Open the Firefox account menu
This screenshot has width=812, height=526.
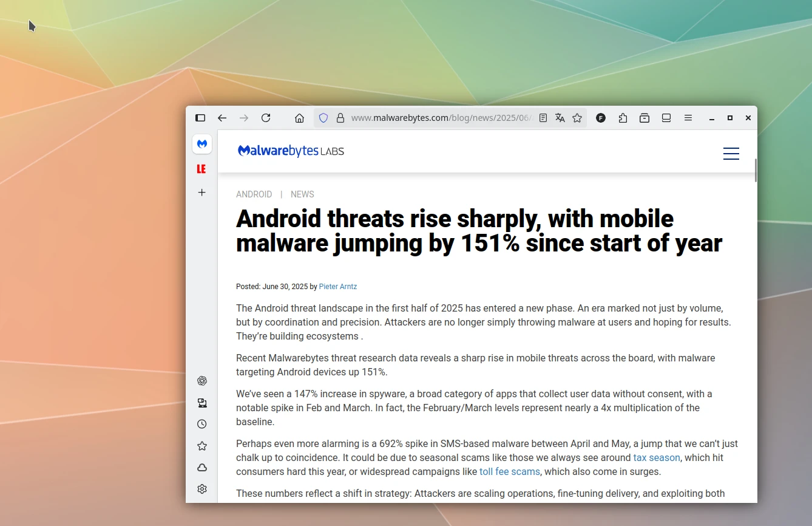click(x=601, y=118)
